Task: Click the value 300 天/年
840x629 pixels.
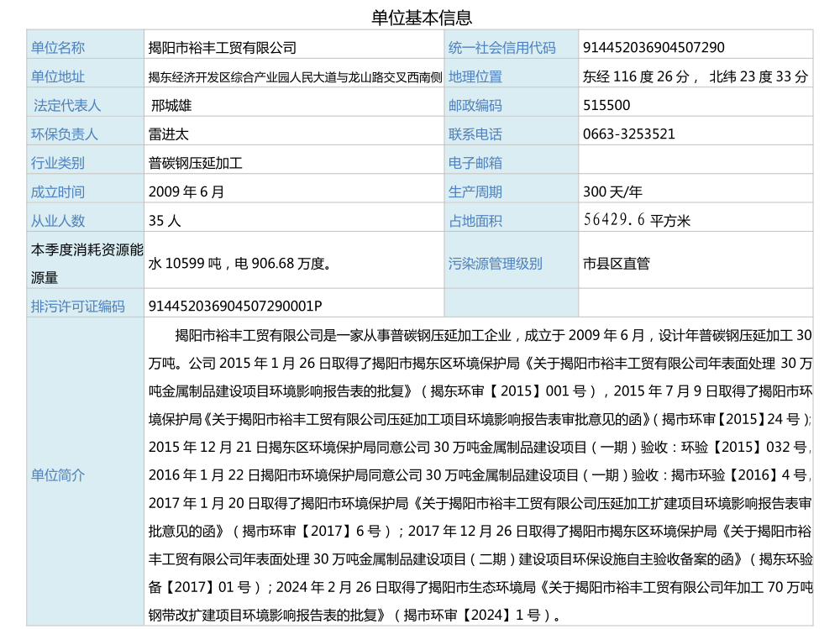Action: tap(613, 192)
